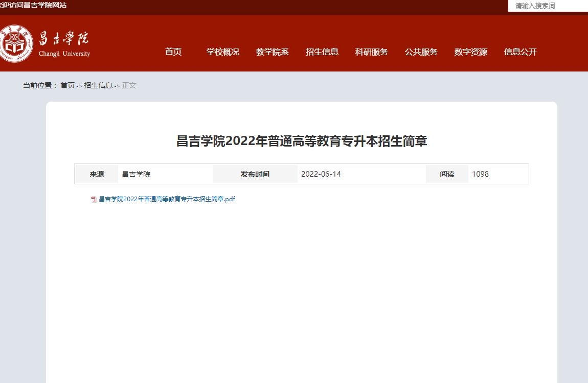Click the 昌吉学院 calligraphy site title
Viewport: 588px width, 383px height.
tap(64, 38)
